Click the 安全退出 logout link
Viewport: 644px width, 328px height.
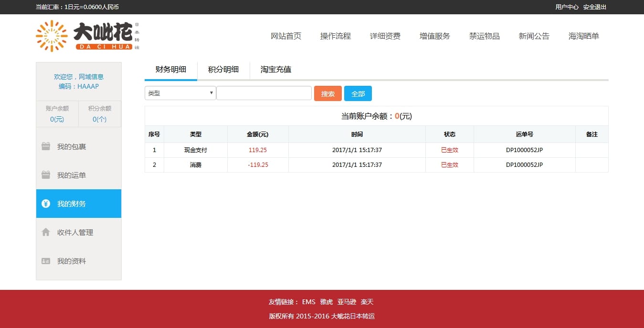click(x=595, y=7)
